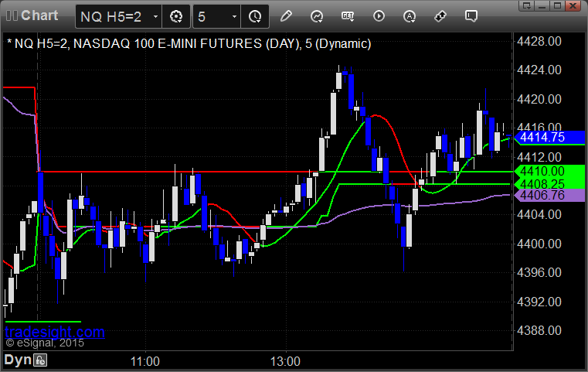Image resolution: width=588 pixels, height=372 pixels.
Task: Click the lock icon beside Dyn
Action: point(40,360)
